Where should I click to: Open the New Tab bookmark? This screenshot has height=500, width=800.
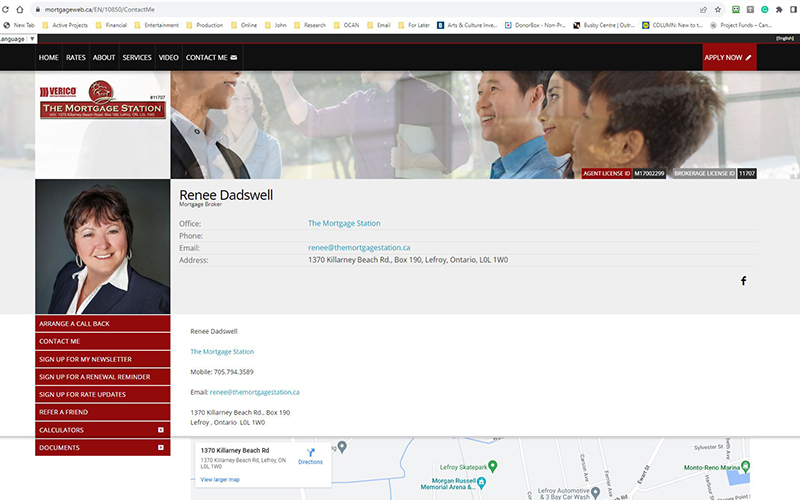(19, 25)
